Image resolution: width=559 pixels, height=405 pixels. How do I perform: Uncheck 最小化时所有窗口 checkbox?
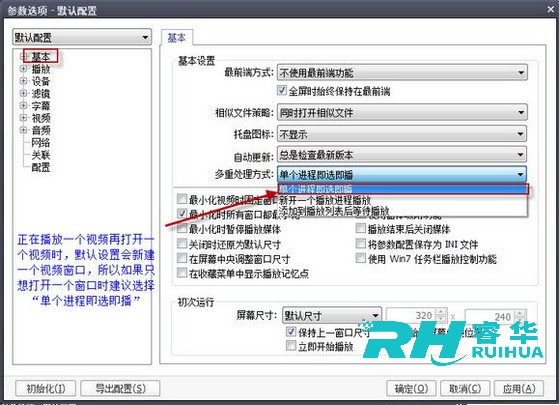point(182,214)
